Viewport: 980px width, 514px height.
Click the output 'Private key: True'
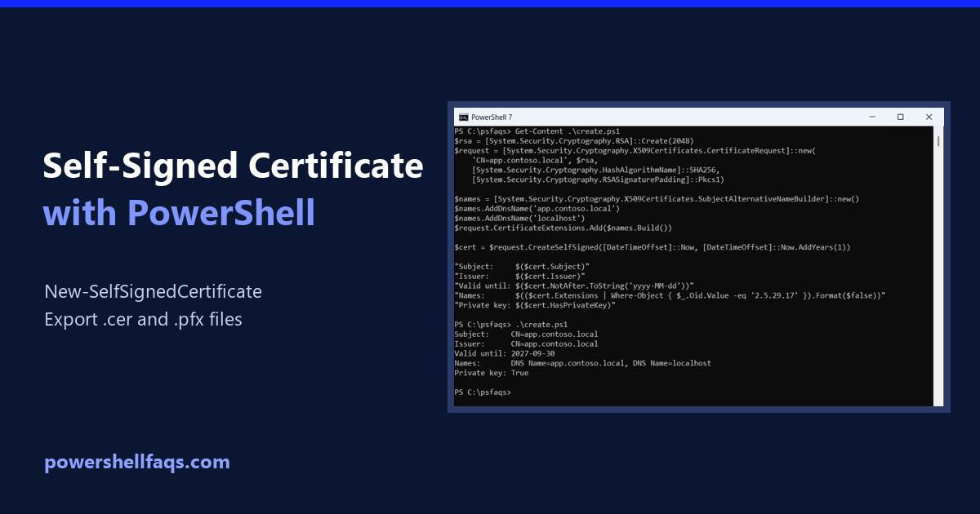tap(492, 373)
